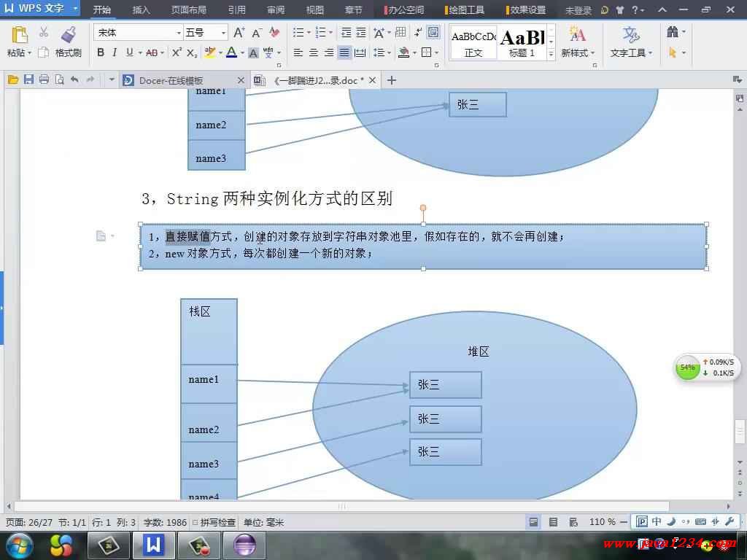Toggle Italic formatting
This screenshot has height=560, width=747.
pyautogui.click(x=115, y=52)
